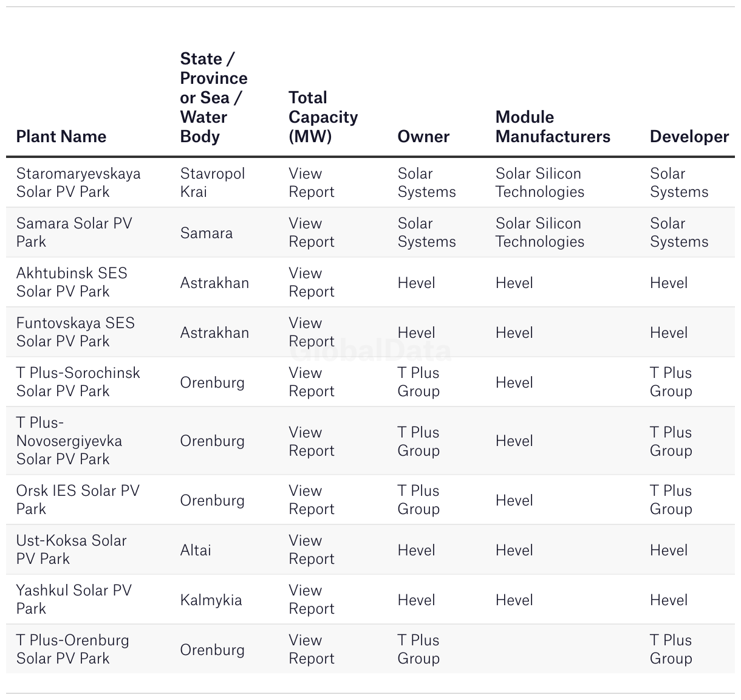Click Hevel developer in Akhtubinsk SES row
Viewport: 741px width, 700px height.
click(x=669, y=283)
